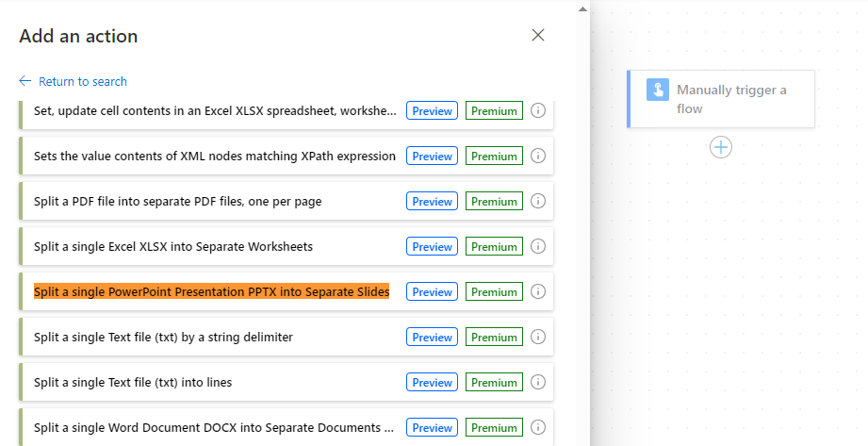Click the scroll up arrow of the panel
868x446 pixels.
click(582, 8)
